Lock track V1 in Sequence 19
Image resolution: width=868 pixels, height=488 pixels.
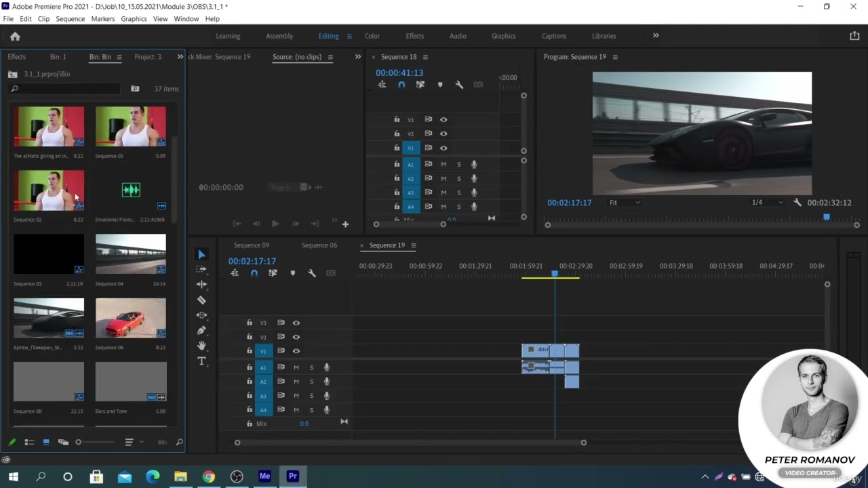click(x=250, y=351)
